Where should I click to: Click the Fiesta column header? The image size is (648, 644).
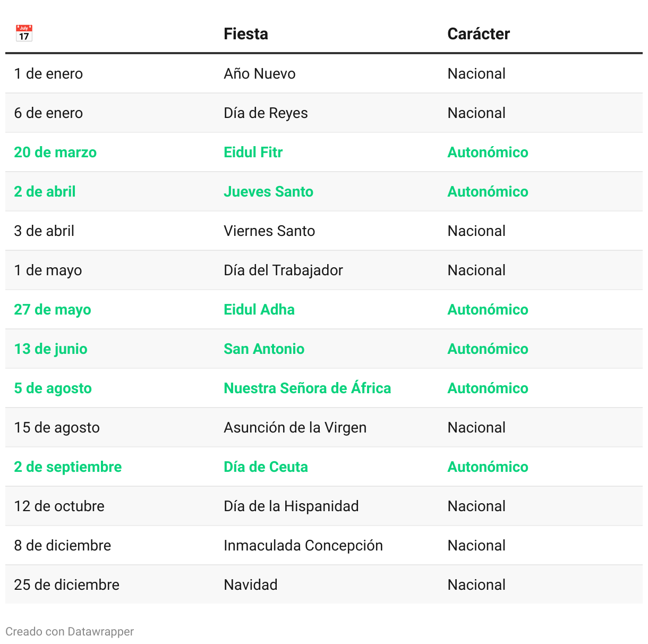(x=245, y=34)
